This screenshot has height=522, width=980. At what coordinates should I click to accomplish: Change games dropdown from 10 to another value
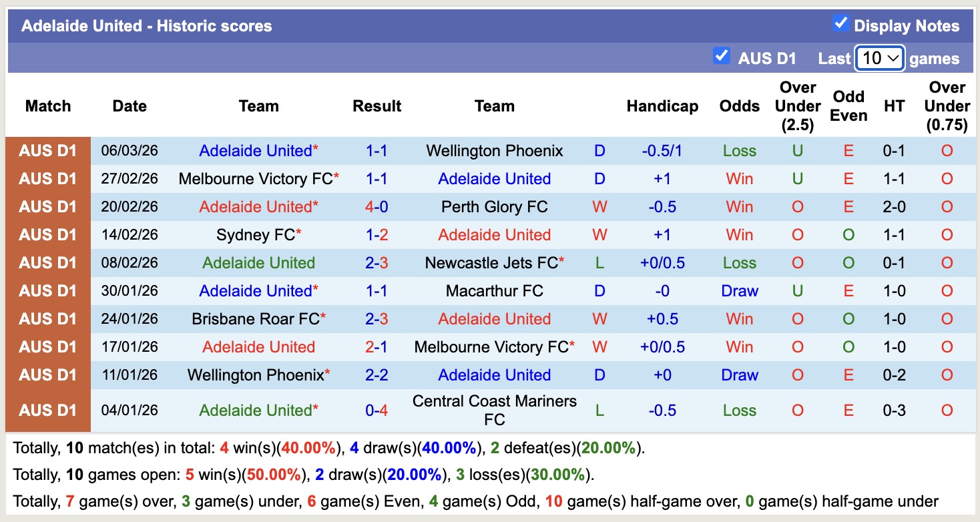[879, 59]
